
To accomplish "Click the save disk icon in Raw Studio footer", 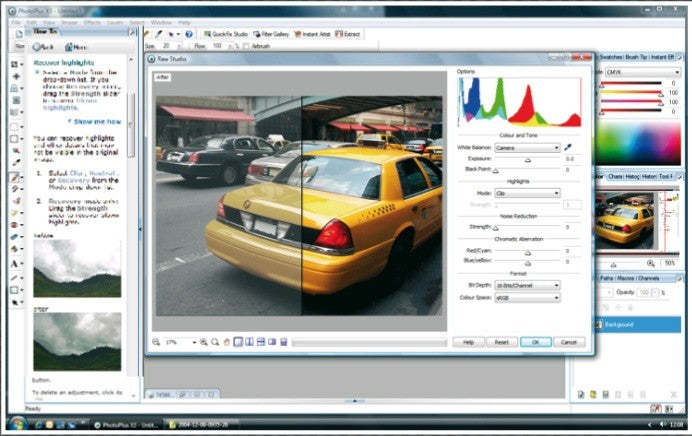I will tap(284, 342).
